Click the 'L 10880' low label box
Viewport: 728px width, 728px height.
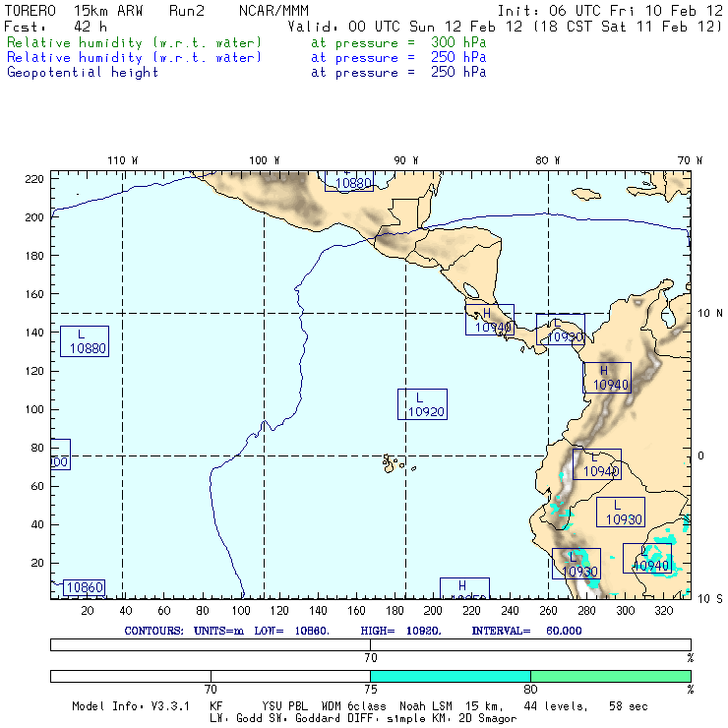click(x=85, y=341)
